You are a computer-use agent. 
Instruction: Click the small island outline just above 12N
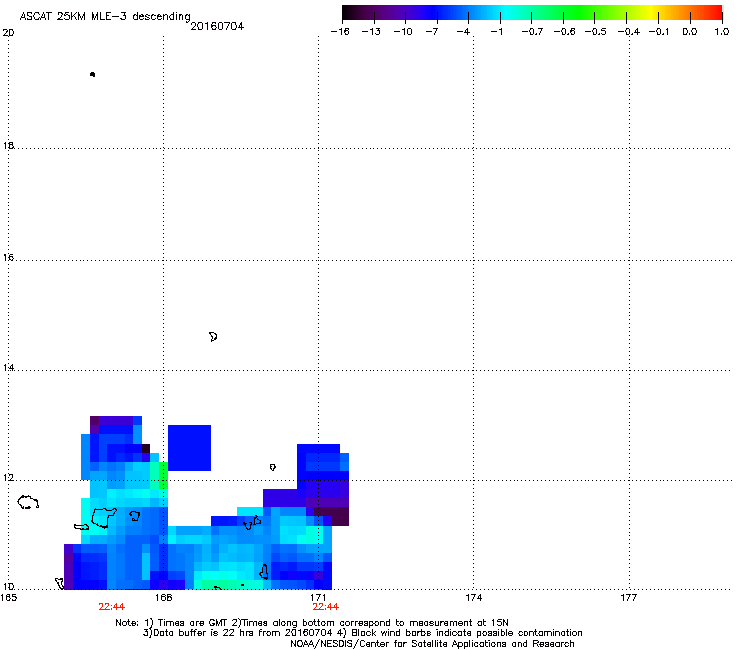(x=272, y=467)
